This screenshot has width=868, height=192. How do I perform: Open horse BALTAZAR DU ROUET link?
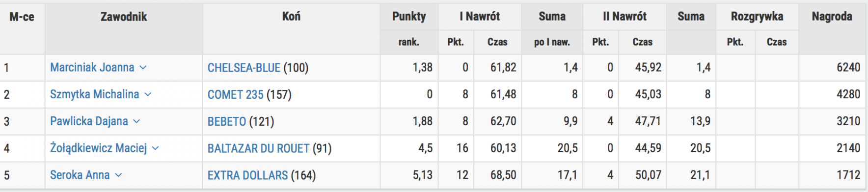[x=259, y=148]
